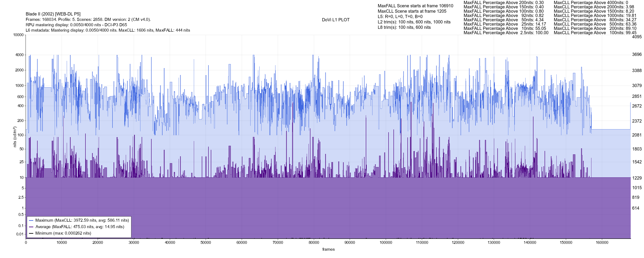Click the nits (cd/m²) y-axis label
The width and height of the screenshot is (644, 258).
15,137
